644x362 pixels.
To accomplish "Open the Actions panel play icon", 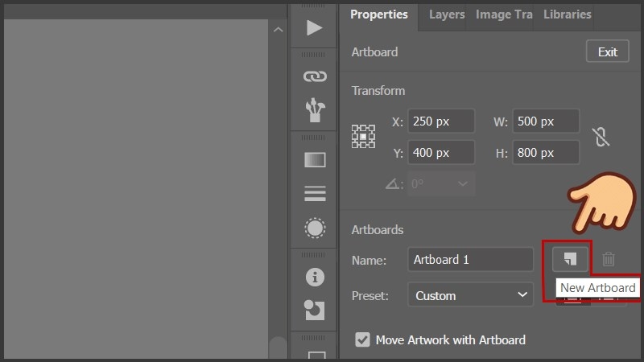I will click(x=314, y=28).
